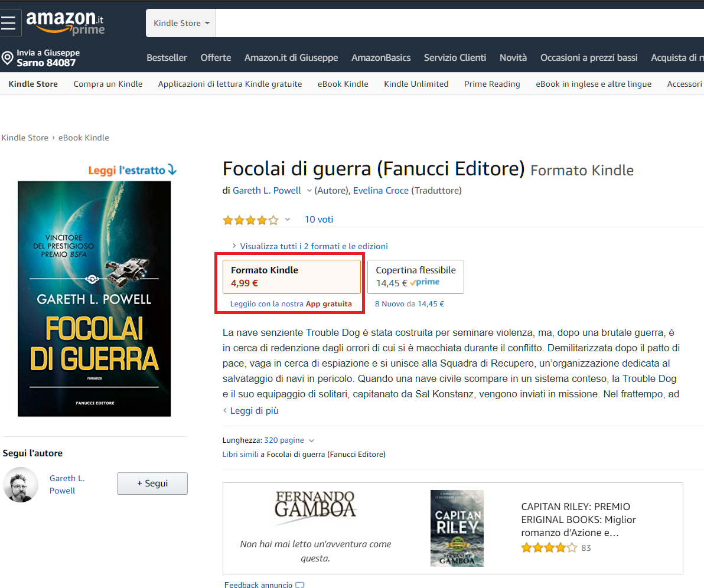Viewport: 704px width, 588px height.
Task: Go to the Bestseller menu item
Action: click(x=167, y=57)
